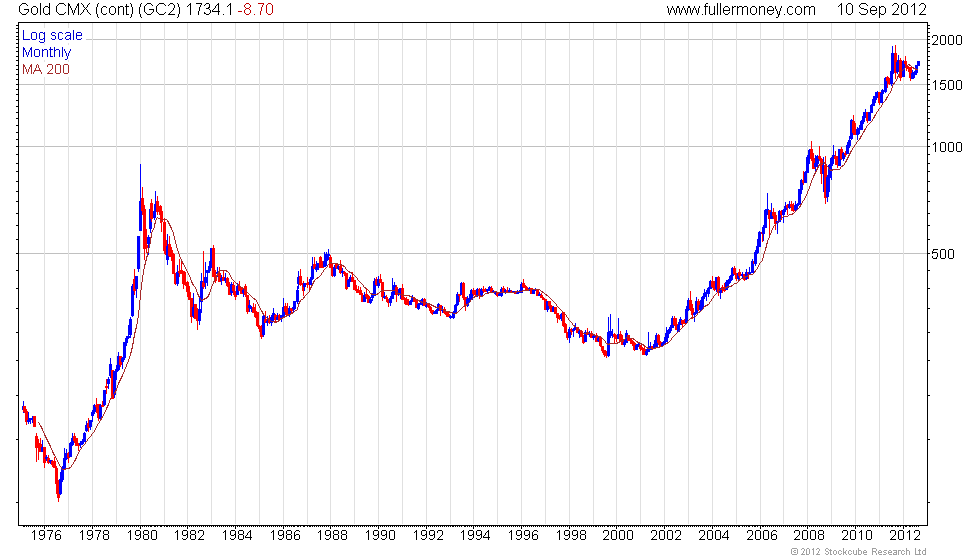Image resolution: width=980 pixels, height=560 pixels.
Task: Click the Stockcube Research Ltd copyright text
Action: 858,552
